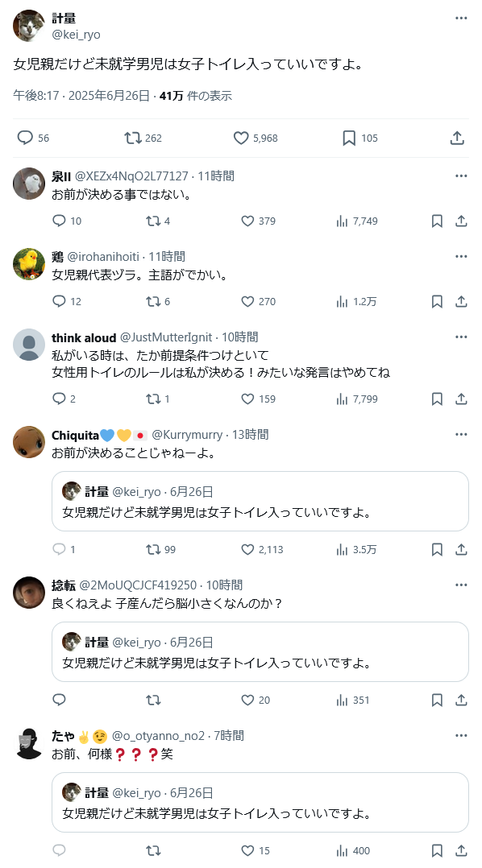
Task: Reply to 泉II's comment with 10 replies
Action: coord(67,221)
